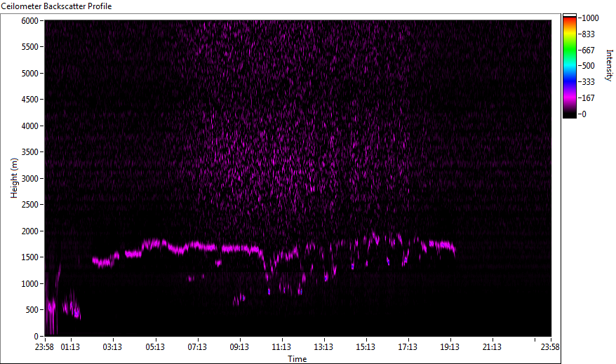Select the 5000 height tick label

30,74
